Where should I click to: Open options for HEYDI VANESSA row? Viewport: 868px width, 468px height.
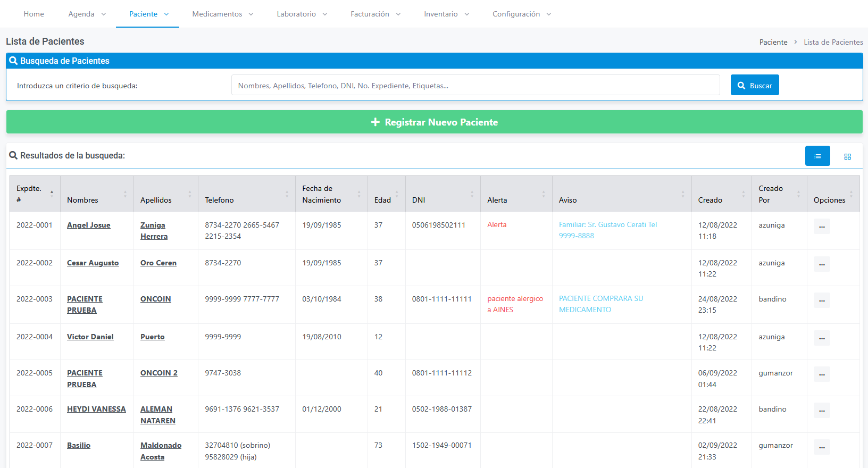[822, 411]
